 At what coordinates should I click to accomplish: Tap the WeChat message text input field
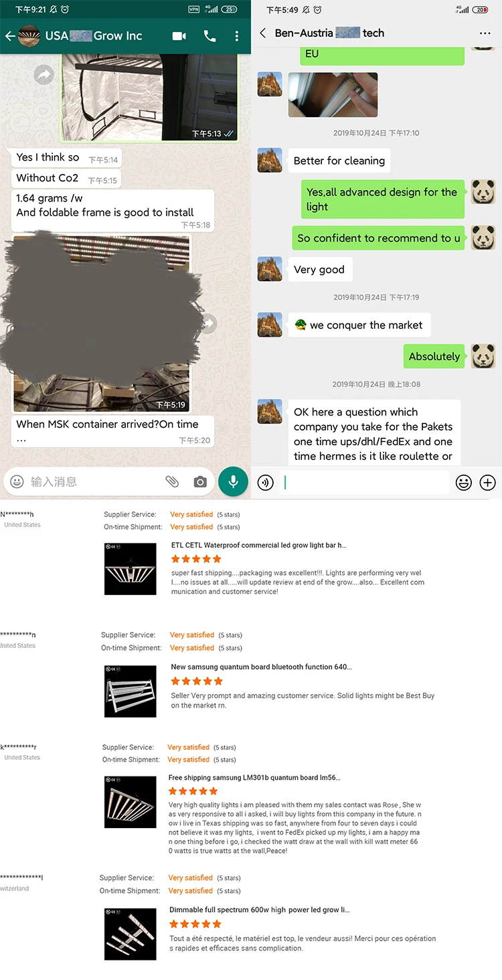point(364,483)
